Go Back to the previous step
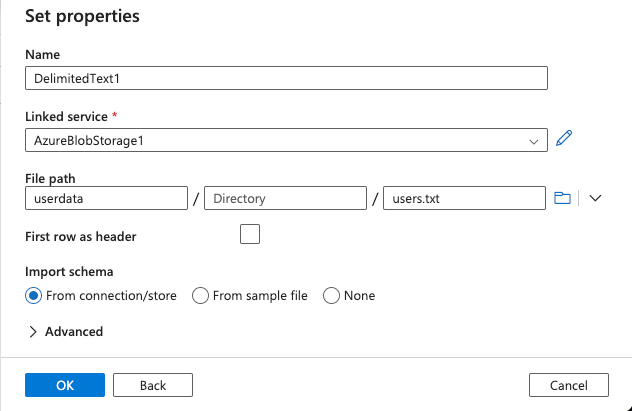The height and width of the screenshot is (411, 632). (153, 385)
